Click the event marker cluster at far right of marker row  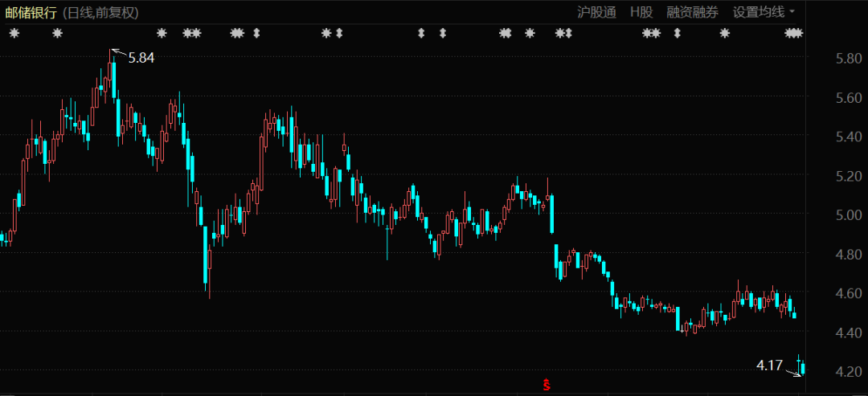[x=793, y=33]
